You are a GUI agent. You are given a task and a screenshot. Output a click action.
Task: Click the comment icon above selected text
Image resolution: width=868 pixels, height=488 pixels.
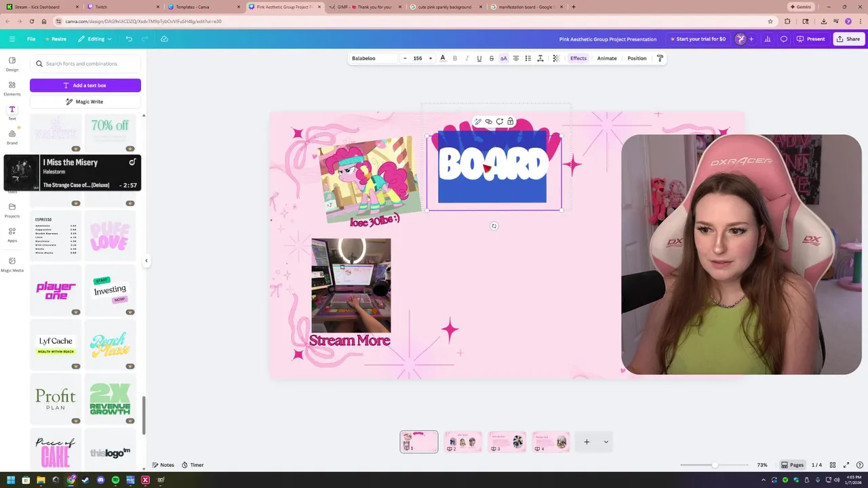coord(500,122)
